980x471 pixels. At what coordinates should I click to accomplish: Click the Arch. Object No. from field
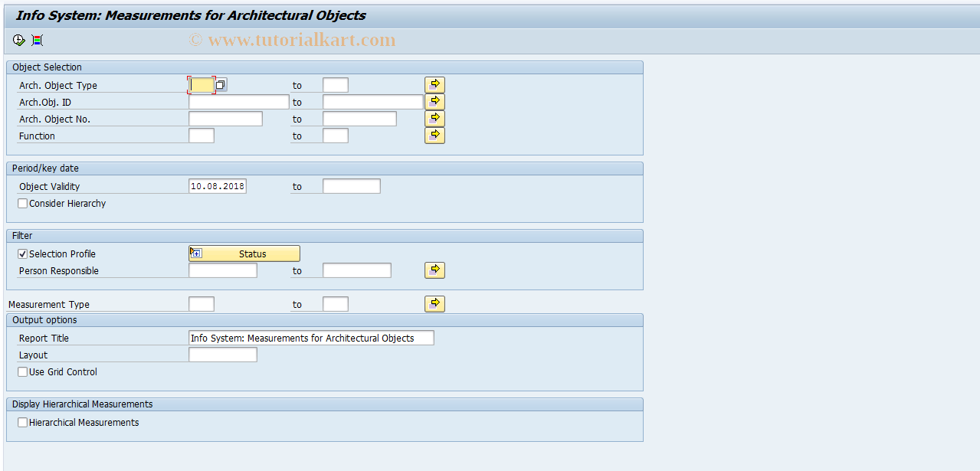(x=225, y=119)
